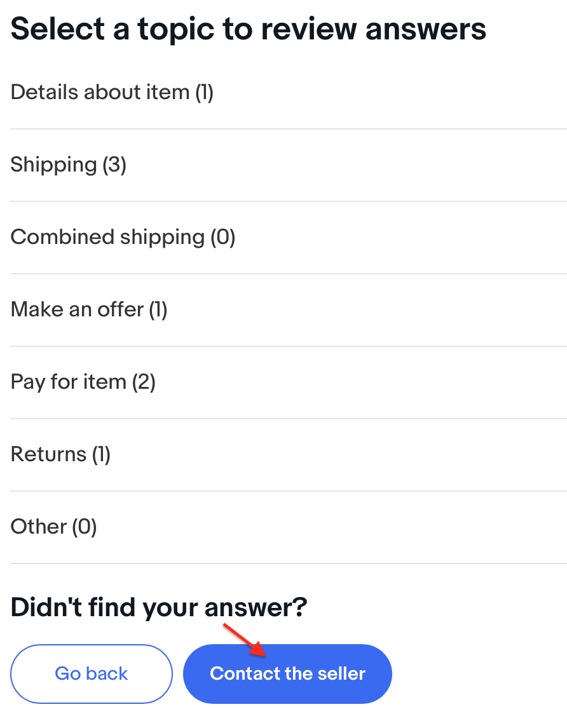Click the (1) count beside Details about item

204,93
